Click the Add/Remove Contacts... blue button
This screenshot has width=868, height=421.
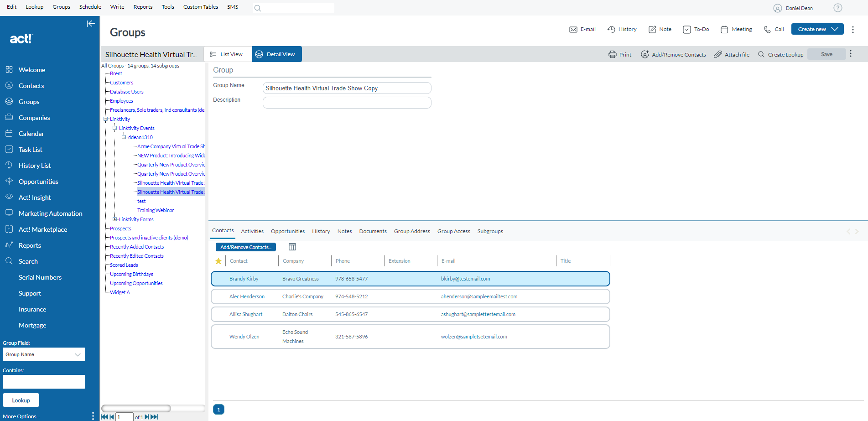[246, 247]
